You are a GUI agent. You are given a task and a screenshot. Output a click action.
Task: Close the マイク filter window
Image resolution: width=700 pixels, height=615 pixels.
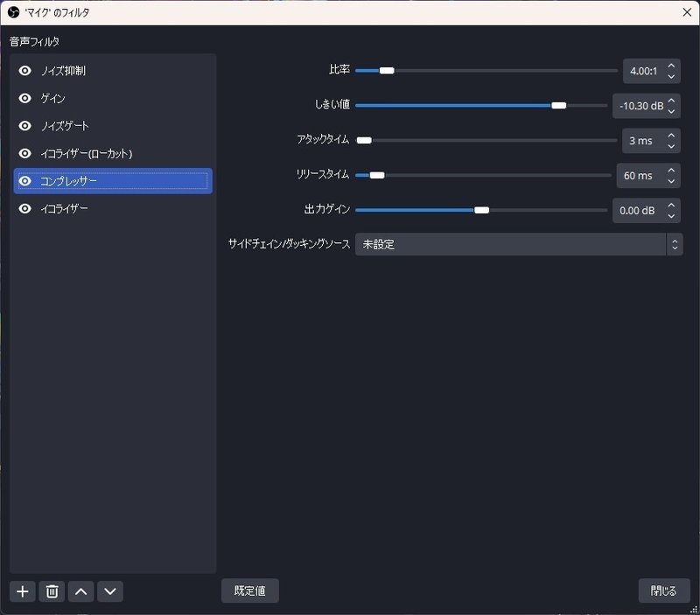coord(687,12)
